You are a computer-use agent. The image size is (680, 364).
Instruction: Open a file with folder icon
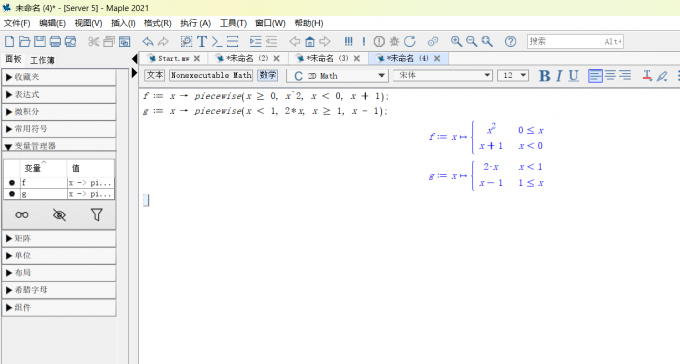pos(25,41)
